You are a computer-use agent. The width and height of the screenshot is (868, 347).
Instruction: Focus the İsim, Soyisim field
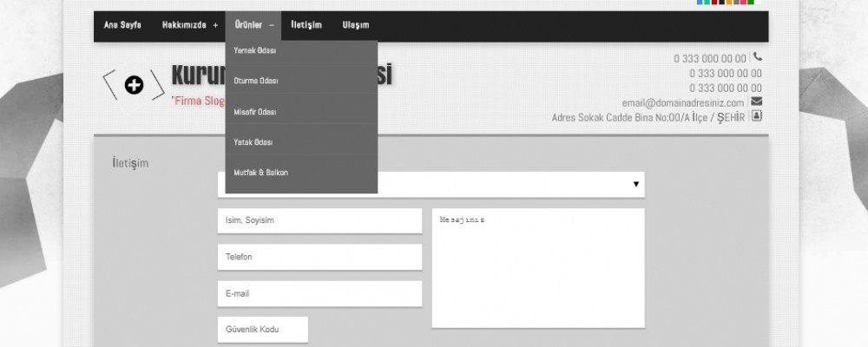click(x=319, y=220)
